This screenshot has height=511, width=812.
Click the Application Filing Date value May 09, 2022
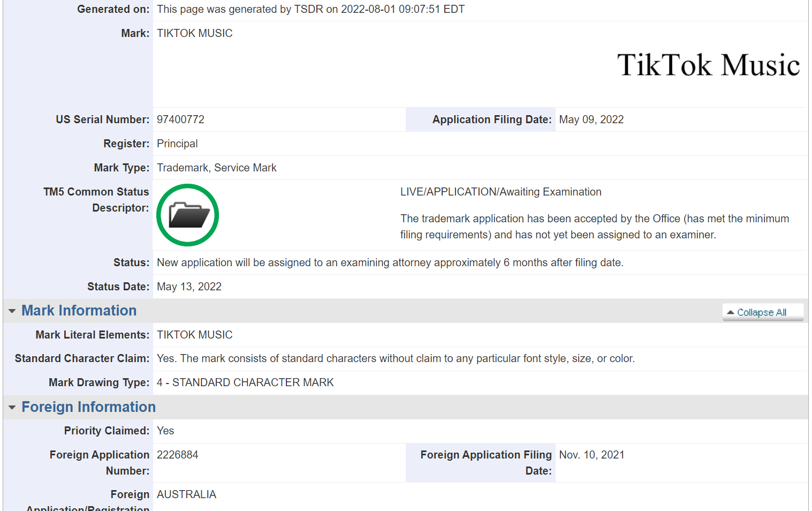click(x=591, y=119)
